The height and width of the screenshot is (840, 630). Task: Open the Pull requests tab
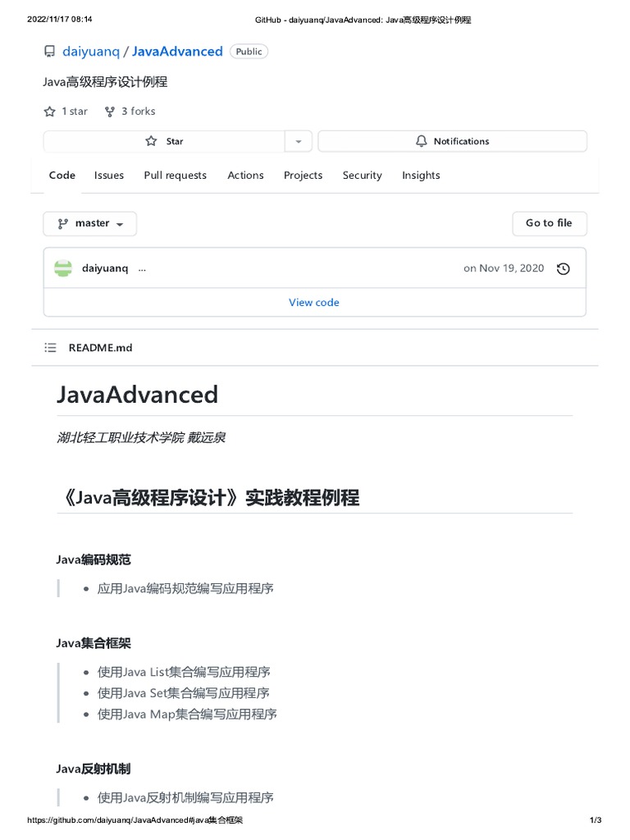point(176,176)
